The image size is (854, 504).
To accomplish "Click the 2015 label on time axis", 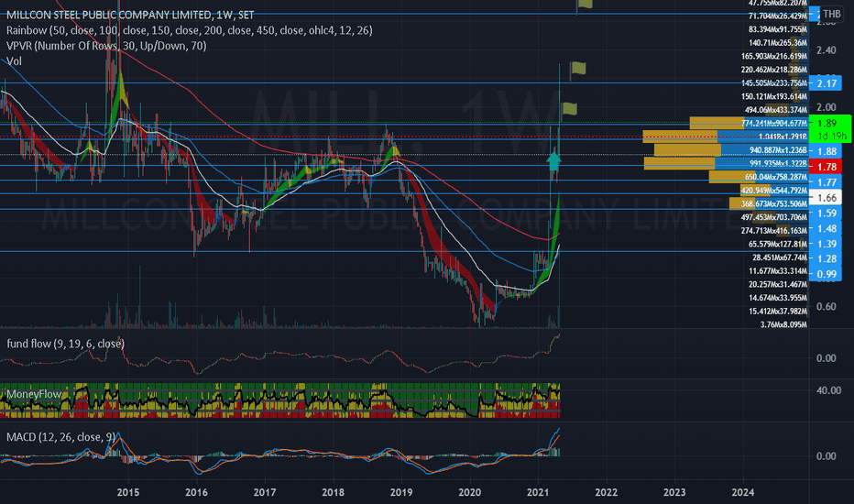I will 128,493.
